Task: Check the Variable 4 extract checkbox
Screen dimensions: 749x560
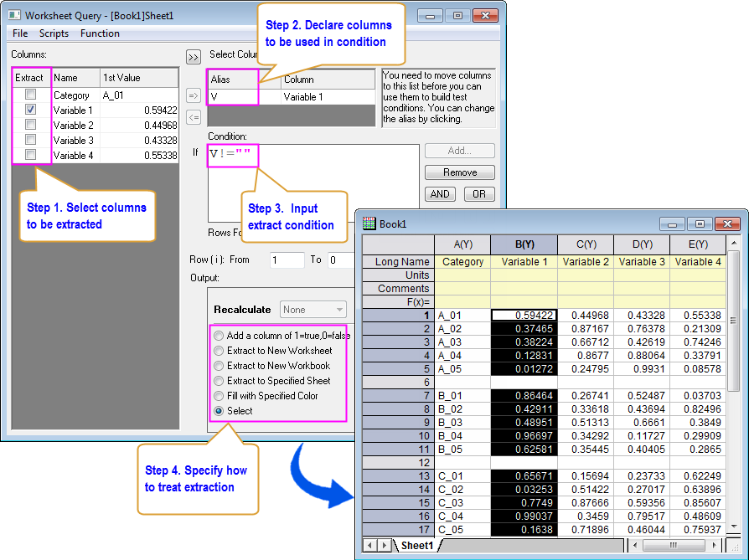Action: (x=30, y=155)
